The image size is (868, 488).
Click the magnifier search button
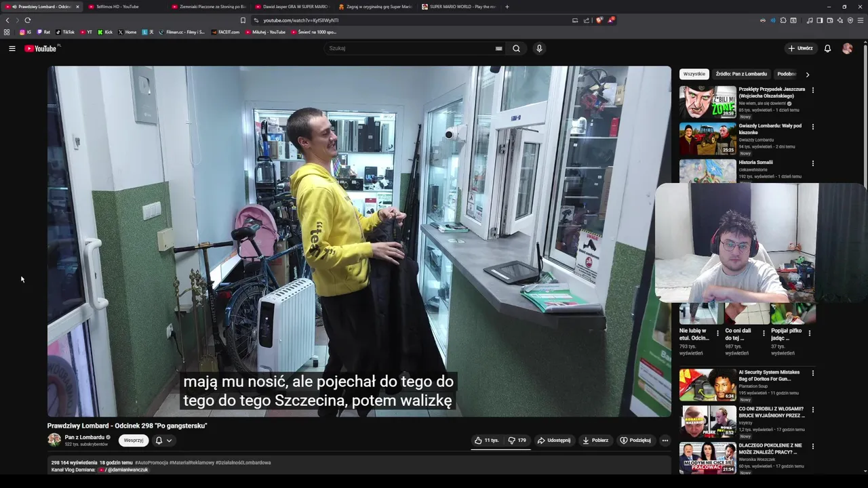516,48
